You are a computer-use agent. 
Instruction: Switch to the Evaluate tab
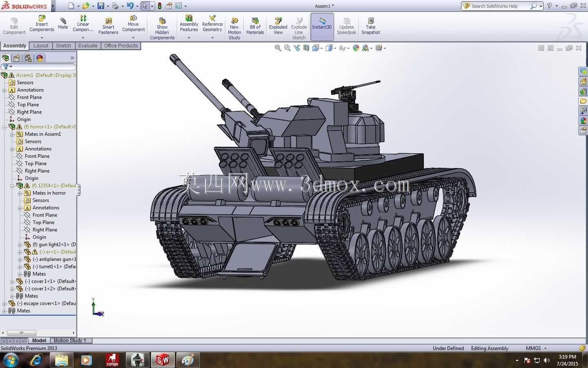88,46
